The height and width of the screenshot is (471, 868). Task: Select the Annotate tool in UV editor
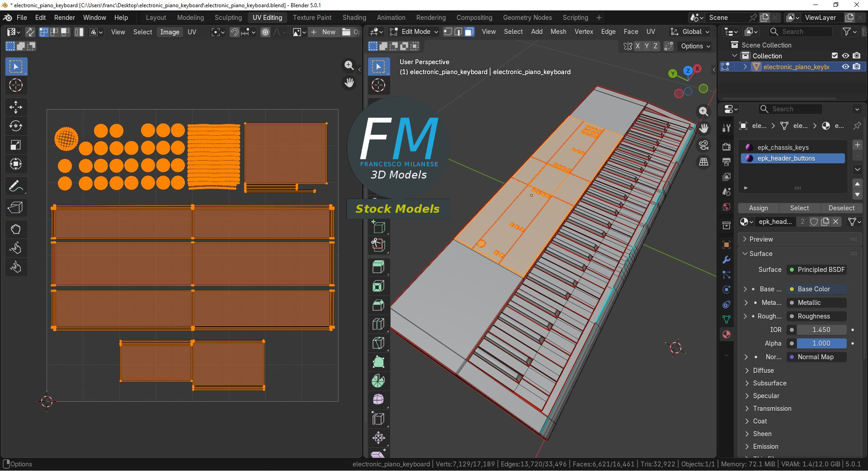click(16, 186)
